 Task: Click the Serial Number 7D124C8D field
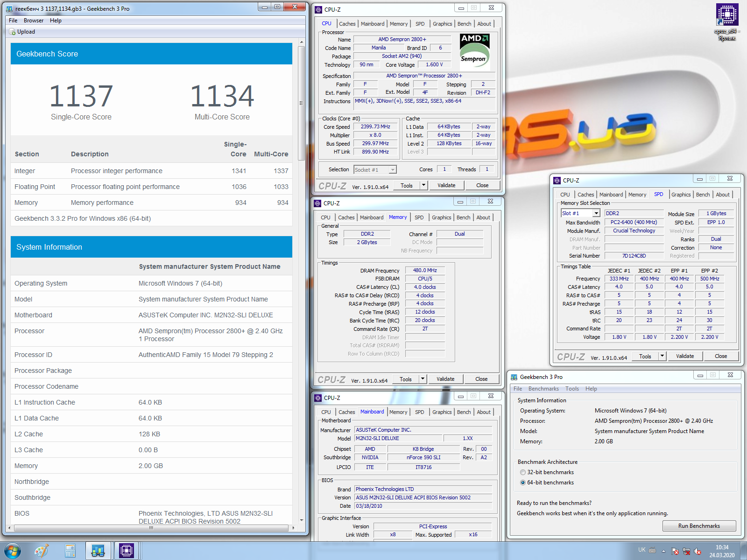pos(634,256)
